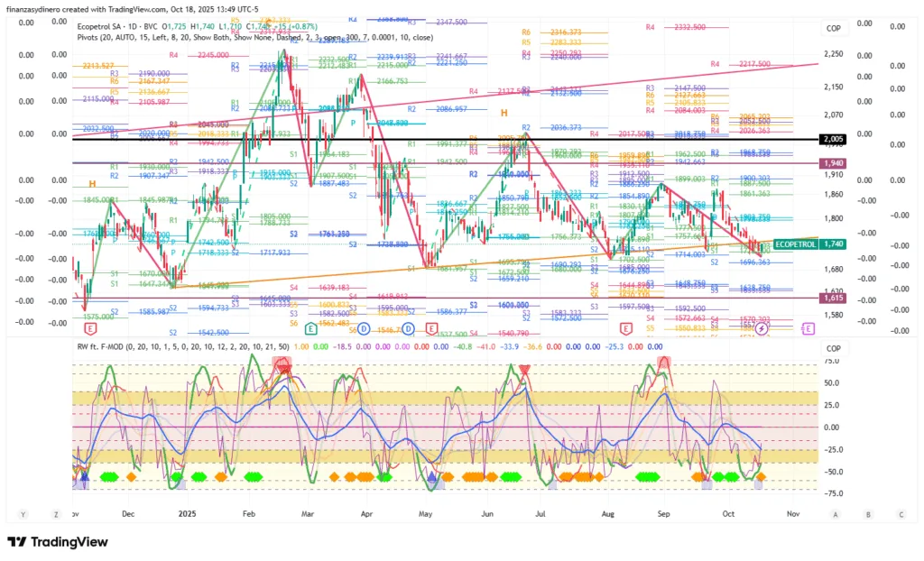Click the purple E marker at far right
924x561 pixels.
click(807, 328)
